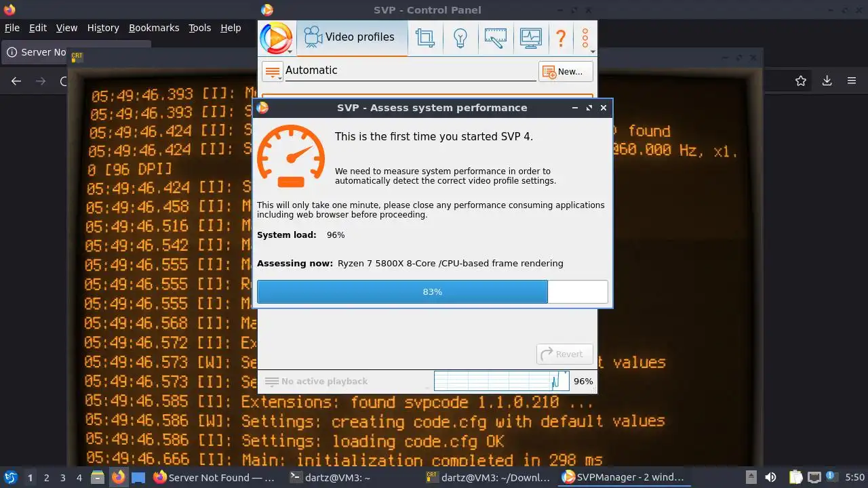Click 'This is the first time' heading
The image size is (868, 488).
point(434,136)
